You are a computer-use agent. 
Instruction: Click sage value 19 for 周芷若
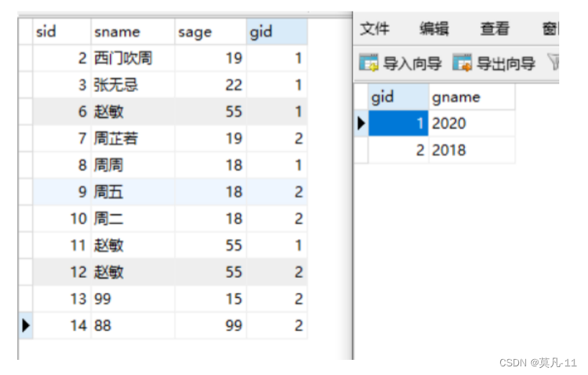tap(210, 139)
